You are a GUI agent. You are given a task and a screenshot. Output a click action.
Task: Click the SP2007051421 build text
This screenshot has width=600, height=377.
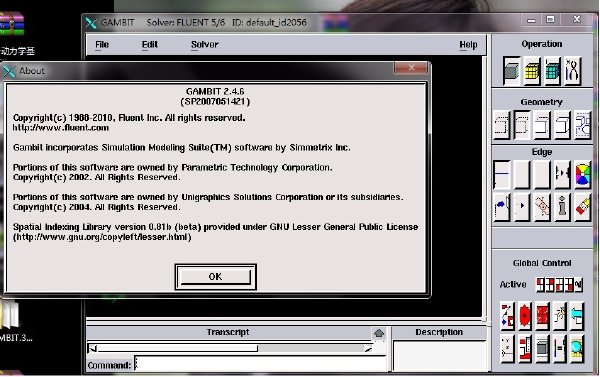(215, 101)
